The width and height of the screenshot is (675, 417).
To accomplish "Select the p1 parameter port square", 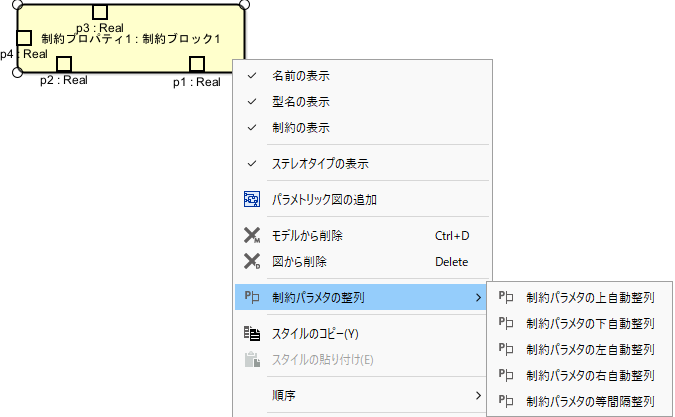I will pos(197,64).
